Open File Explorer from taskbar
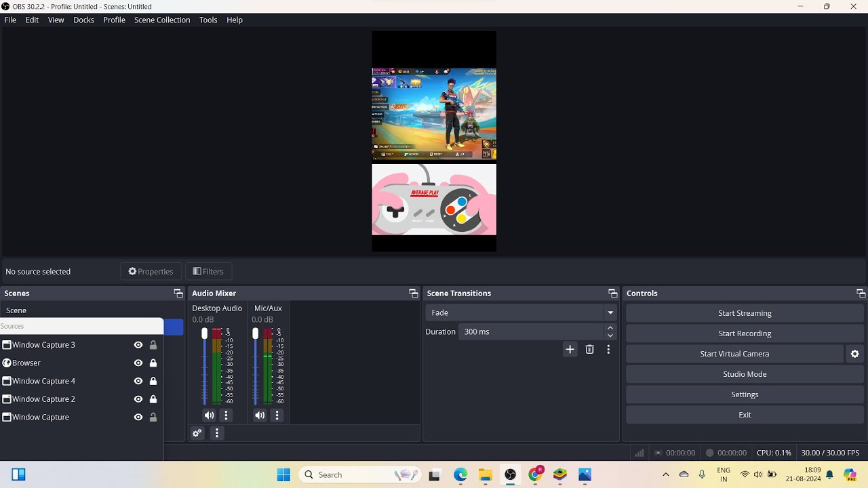Screen dimensions: 868x488 point(485,474)
